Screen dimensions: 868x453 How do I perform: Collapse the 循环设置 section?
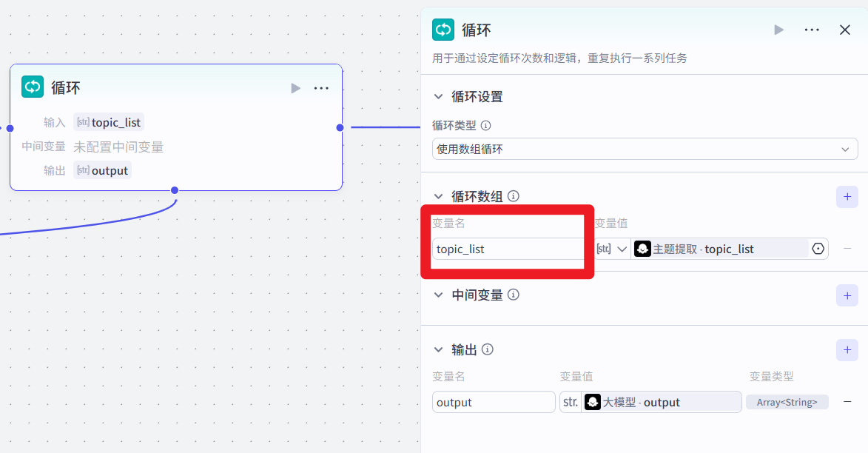pyautogui.click(x=438, y=97)
